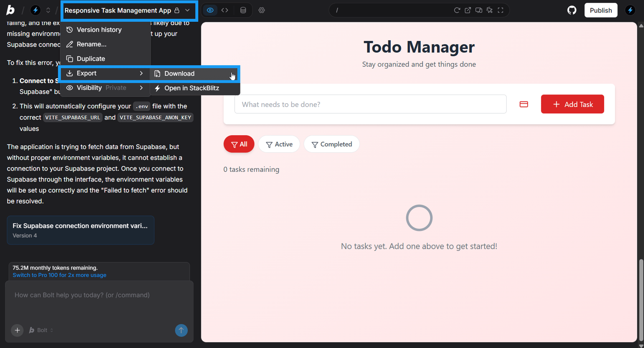Select the All filter

[239, 144]
